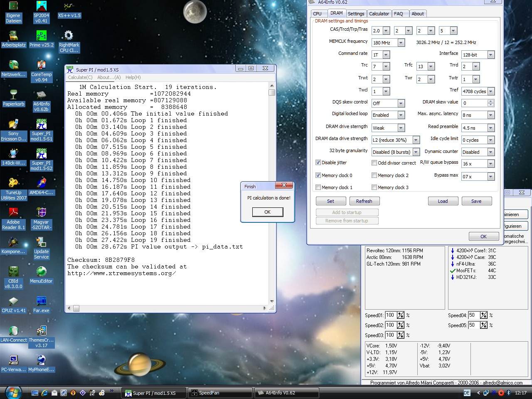Expand the Digital locked loop dropdown
This screenshot has width=532, height=399.
point(401,115)
